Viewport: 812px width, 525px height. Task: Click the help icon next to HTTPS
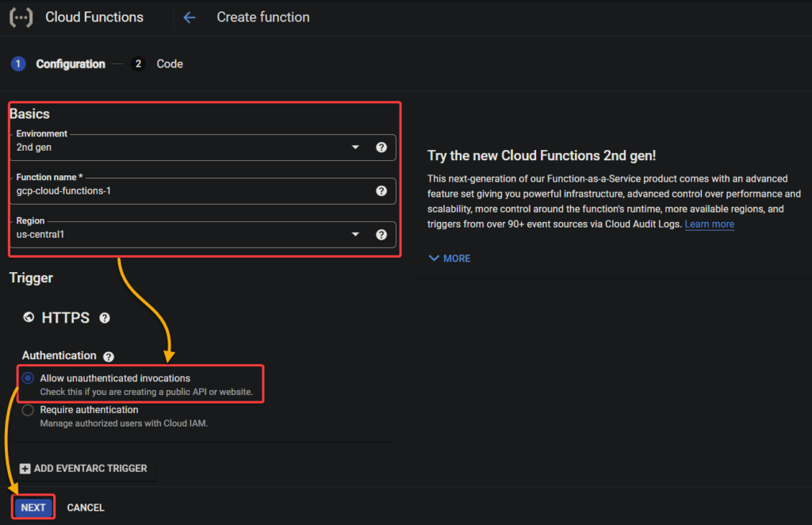[105, 318]
